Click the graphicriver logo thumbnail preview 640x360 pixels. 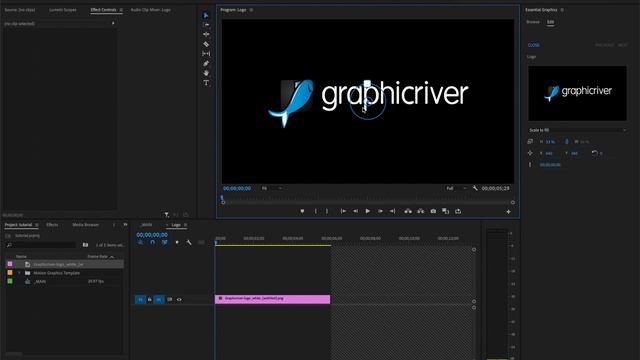point(577,93)
